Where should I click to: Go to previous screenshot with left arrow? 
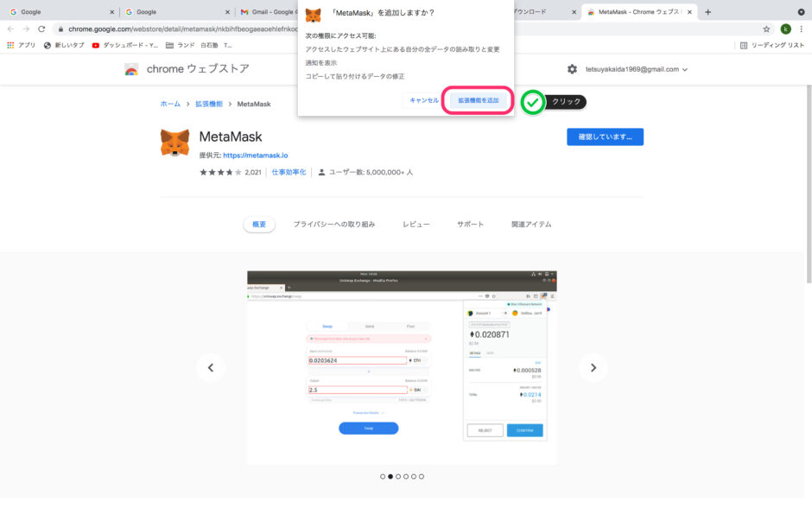(210, 367)
